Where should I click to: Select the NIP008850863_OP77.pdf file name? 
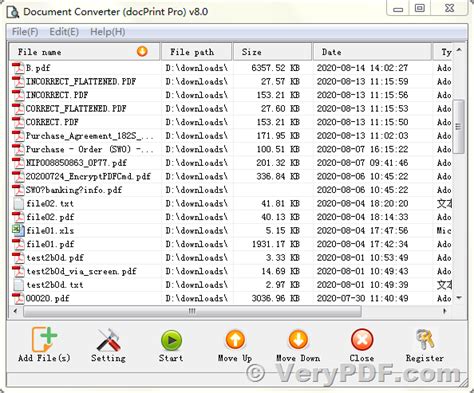tap(76, 163)
